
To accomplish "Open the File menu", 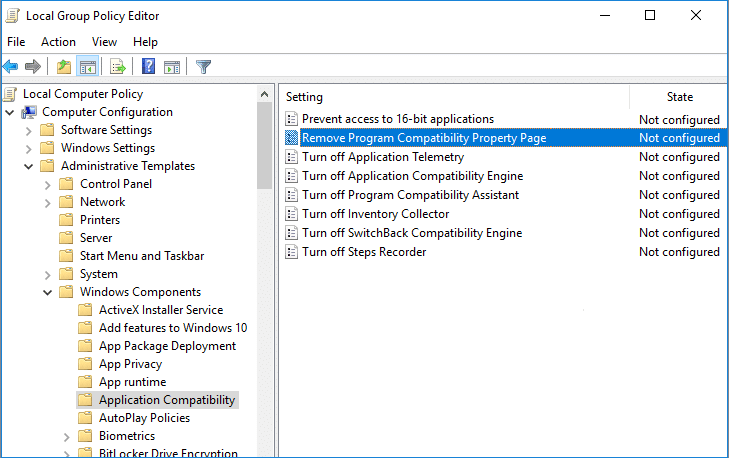I will click(16, 42).
